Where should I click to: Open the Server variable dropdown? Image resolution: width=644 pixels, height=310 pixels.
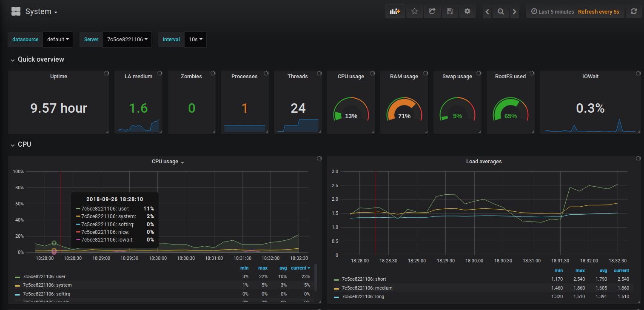point(127,39)
